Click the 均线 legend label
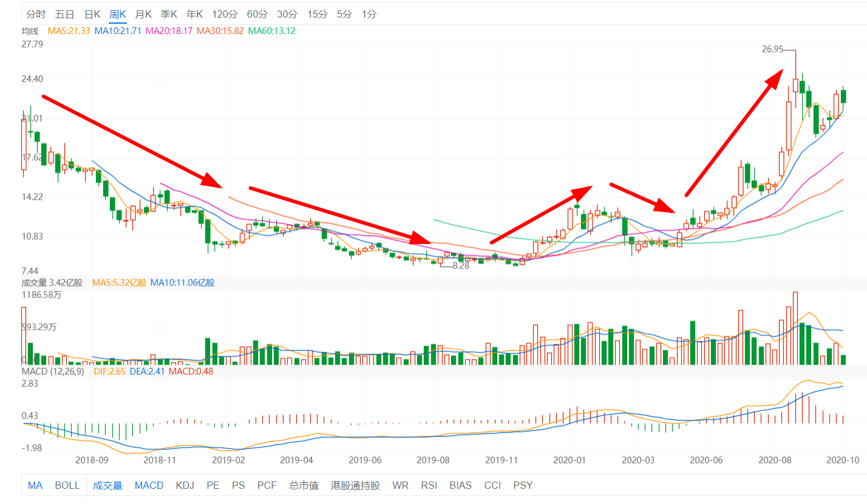This screenshot has height=504, width=867. pos(30,30)
